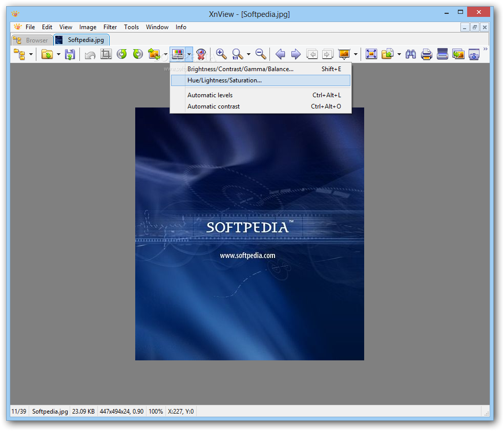Expand the browser icon dropdown arrow
504x431 pixels.
tap(31, 54)
